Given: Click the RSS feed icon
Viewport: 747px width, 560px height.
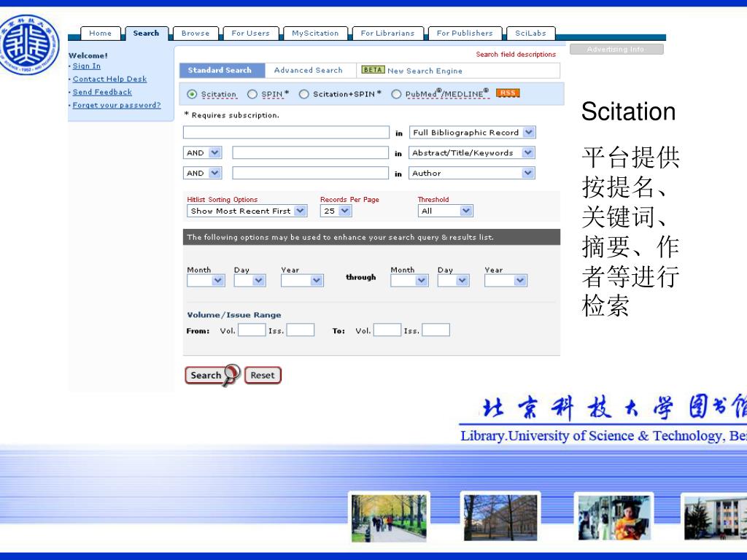Looking at the screenshot, I should point(508,93).
